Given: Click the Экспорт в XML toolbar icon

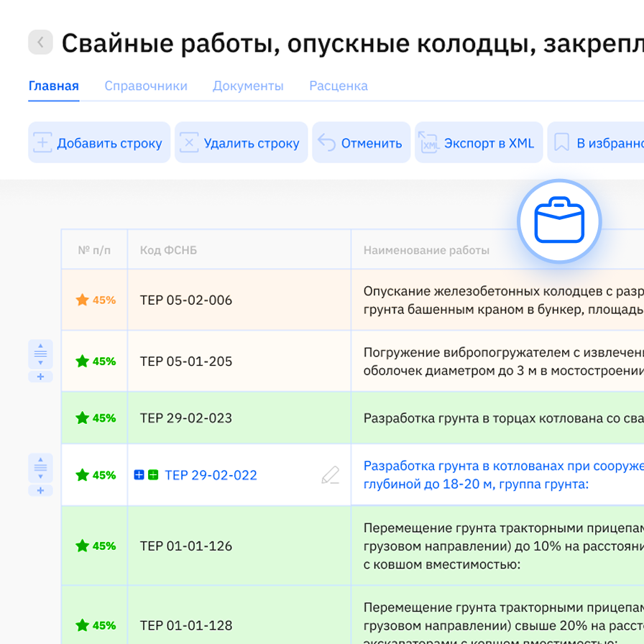Looking at the screenshot, I should (429, 142).
